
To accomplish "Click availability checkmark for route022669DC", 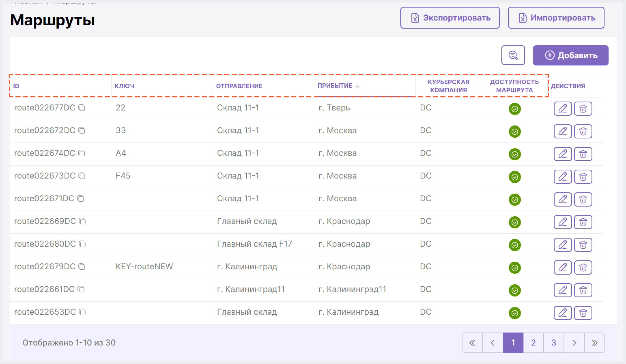I will pyautogui.click(x=515, y=222).
